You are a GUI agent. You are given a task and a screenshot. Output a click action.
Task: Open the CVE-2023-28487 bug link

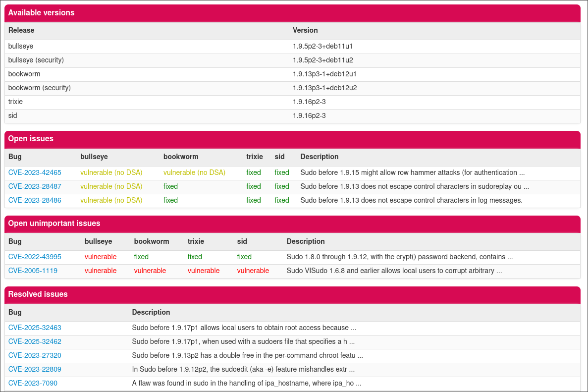coord(35,186)
